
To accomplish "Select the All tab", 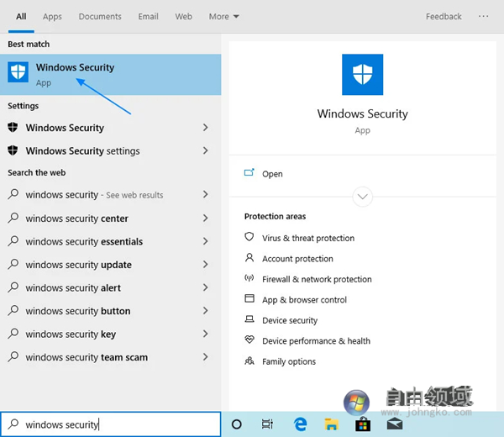I will tap(21, 17).
